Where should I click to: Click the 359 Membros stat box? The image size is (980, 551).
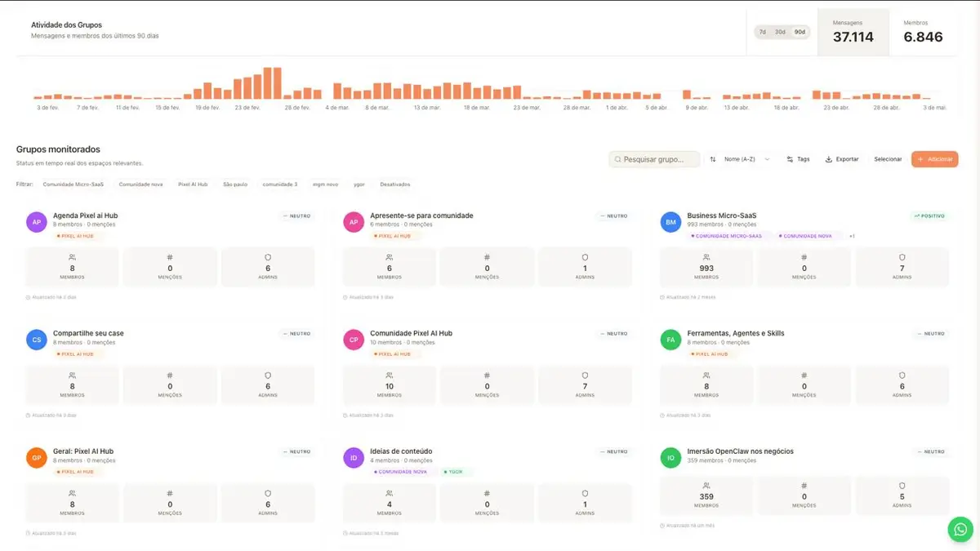[706, 495]
